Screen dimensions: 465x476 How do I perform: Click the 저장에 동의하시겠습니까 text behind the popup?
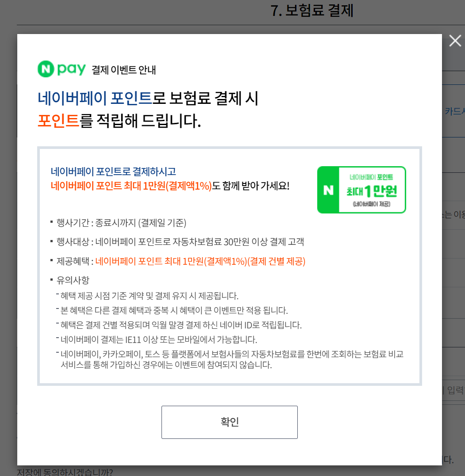pos(65,472)
